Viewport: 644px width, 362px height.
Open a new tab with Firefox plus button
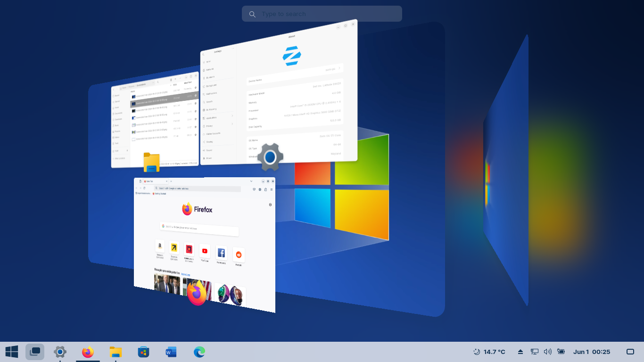pos(171,181)
